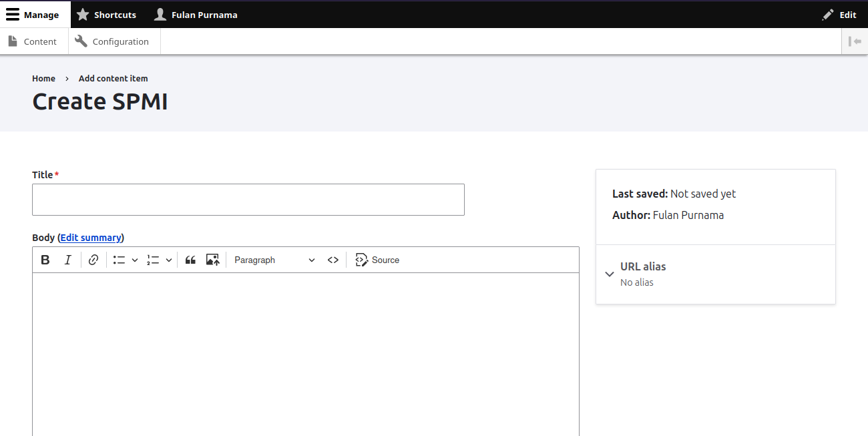Toggle toolbar orientation arrow icon
Image resolution: width=868 pixels, height=436 pixels.
pos(855,41)
